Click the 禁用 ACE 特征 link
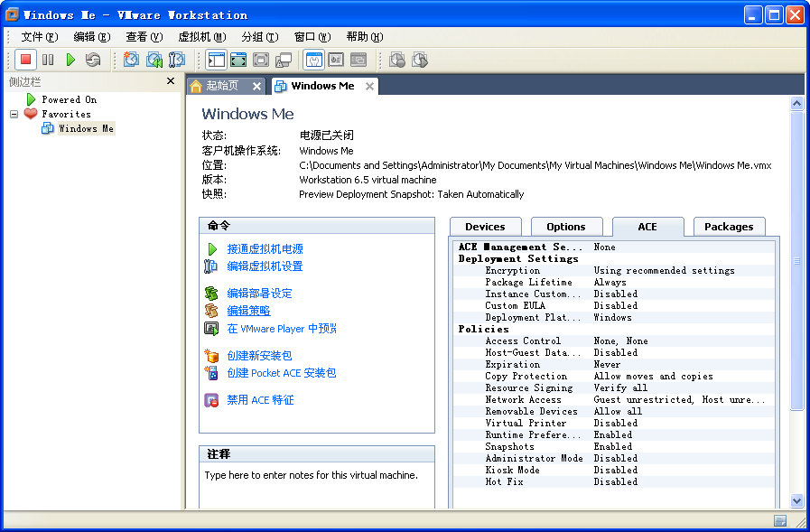810x532 pixels. click(260, 400)
